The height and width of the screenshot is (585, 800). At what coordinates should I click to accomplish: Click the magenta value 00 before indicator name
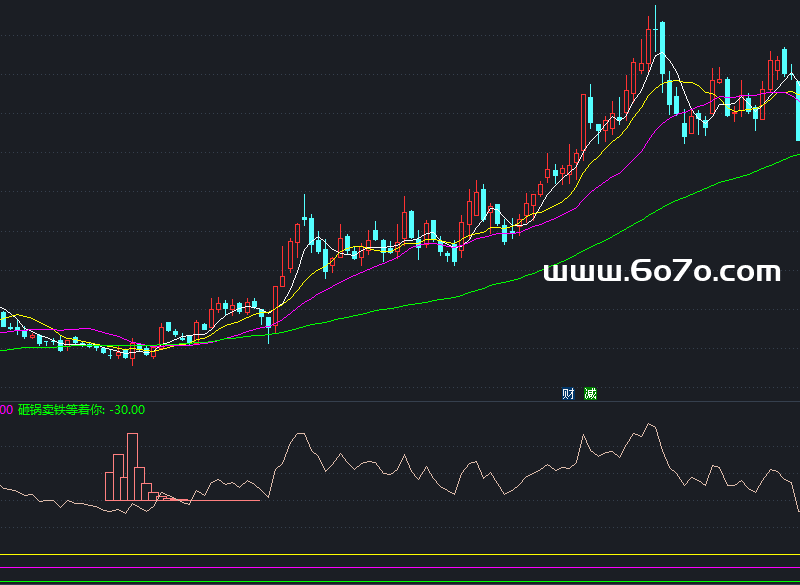[7, 409]
